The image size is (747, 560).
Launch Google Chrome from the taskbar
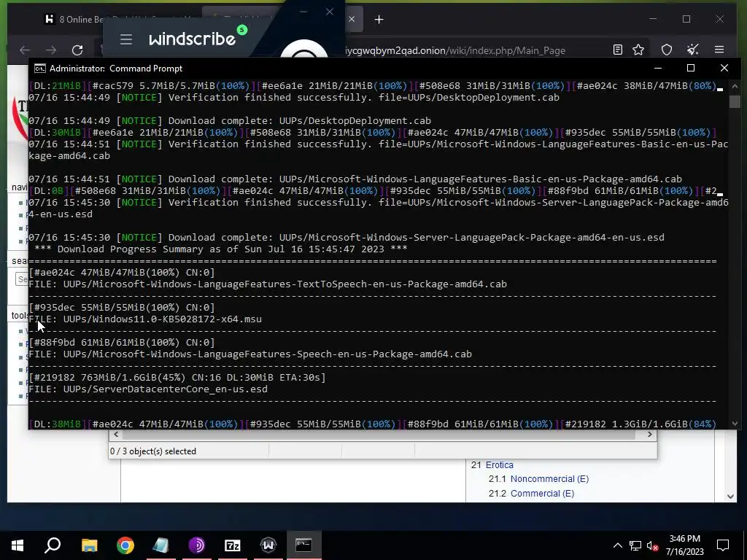click(x=125, y=545)
